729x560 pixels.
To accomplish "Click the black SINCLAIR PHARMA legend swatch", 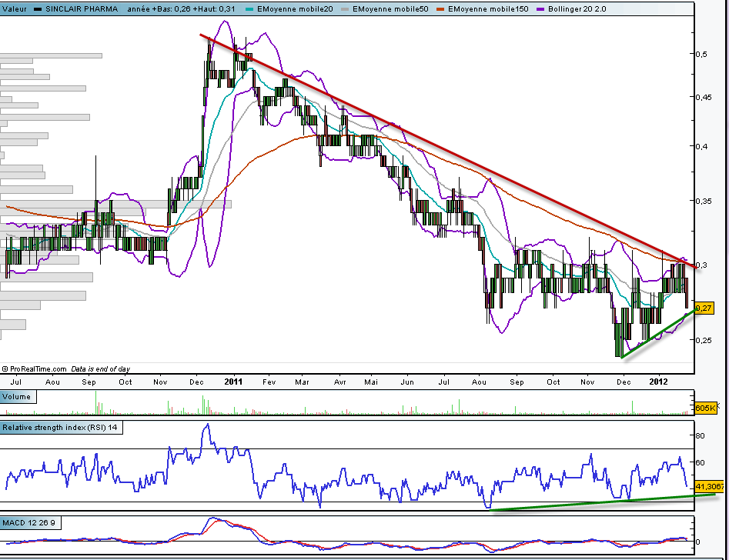I will pyautogui.click(x=38, y=8).
